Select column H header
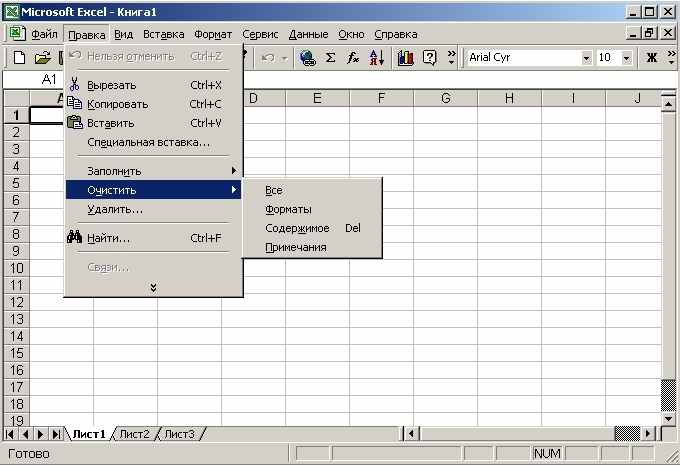 [x=510, y=98]
